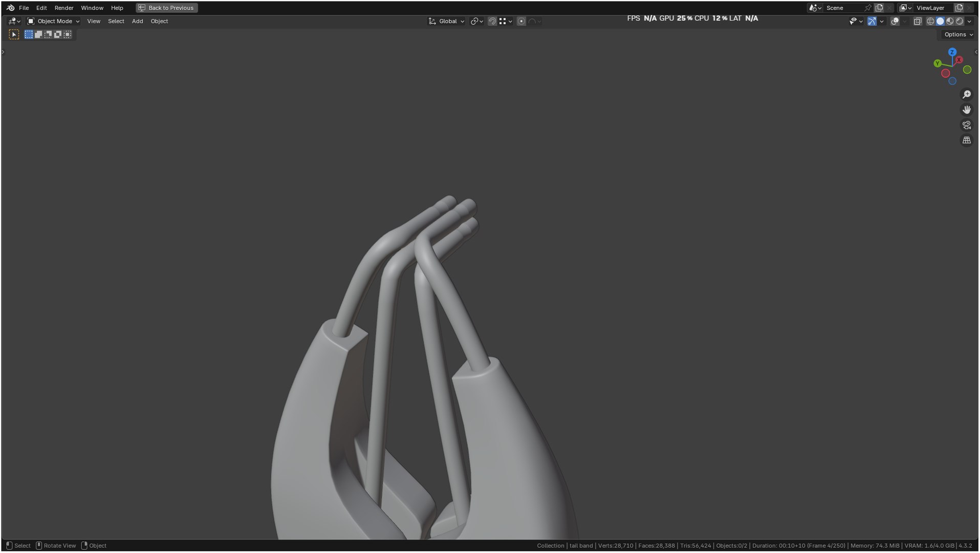Toggle the show gizmo button

[872, 21]
